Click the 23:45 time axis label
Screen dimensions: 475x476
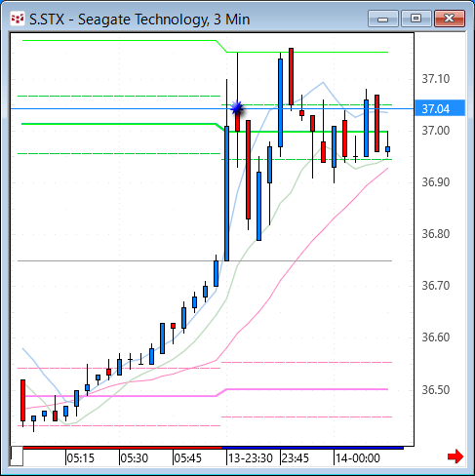(296, 458)
